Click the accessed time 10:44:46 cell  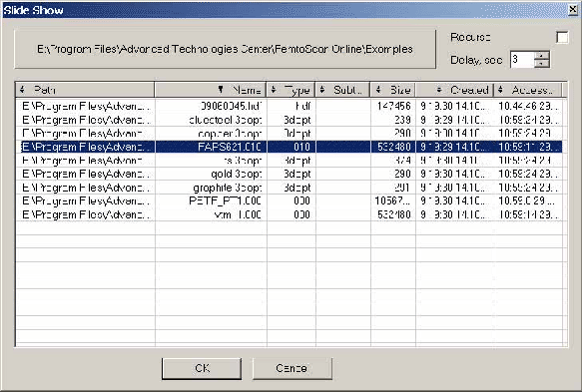pos(527,106)
